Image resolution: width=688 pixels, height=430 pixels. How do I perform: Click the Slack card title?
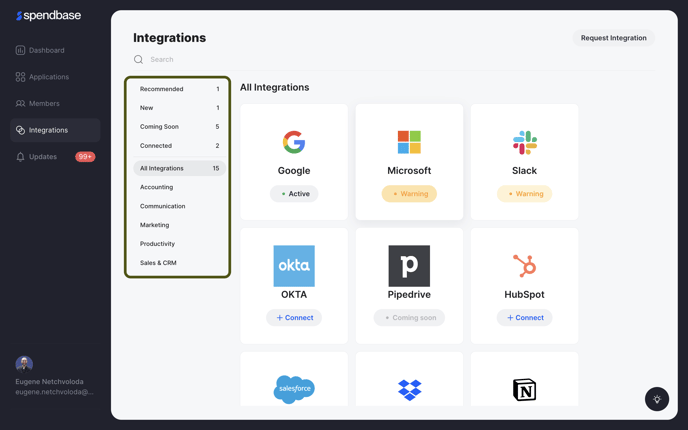524,170
